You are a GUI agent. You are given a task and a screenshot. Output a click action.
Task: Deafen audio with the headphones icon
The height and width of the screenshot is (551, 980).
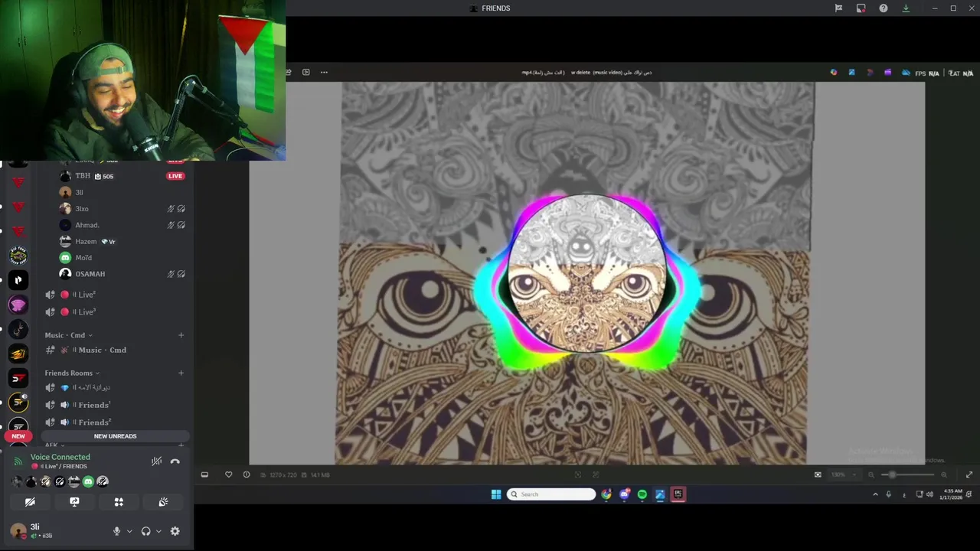tap(145, 531)
